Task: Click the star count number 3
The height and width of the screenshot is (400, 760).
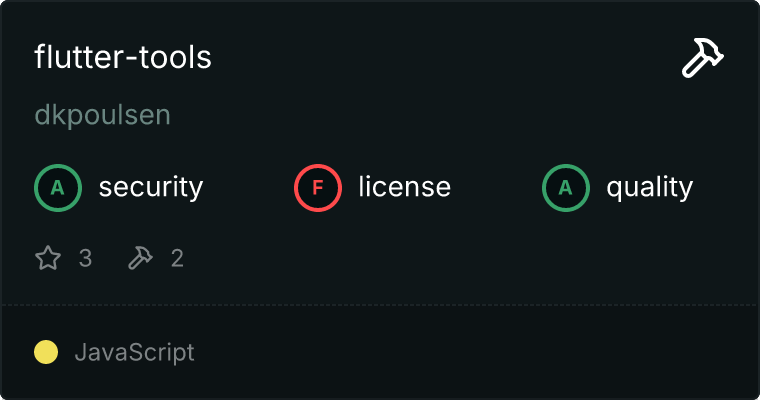Action: pyautogui.click(x=85, y=259)
